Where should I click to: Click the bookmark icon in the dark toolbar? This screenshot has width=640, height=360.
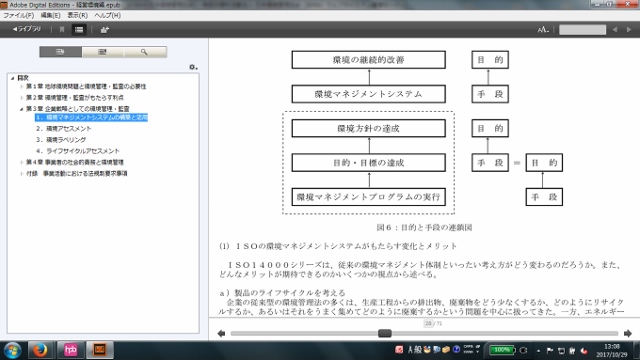click(x=62, y=29)
